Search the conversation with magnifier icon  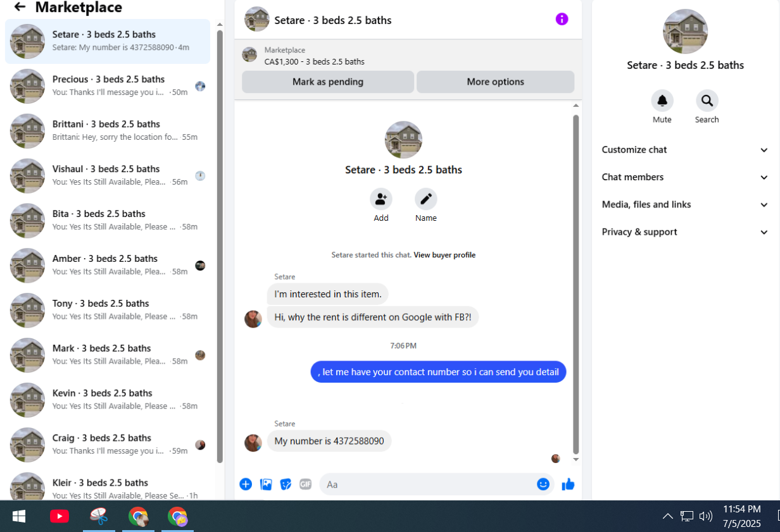coord(707,101)
